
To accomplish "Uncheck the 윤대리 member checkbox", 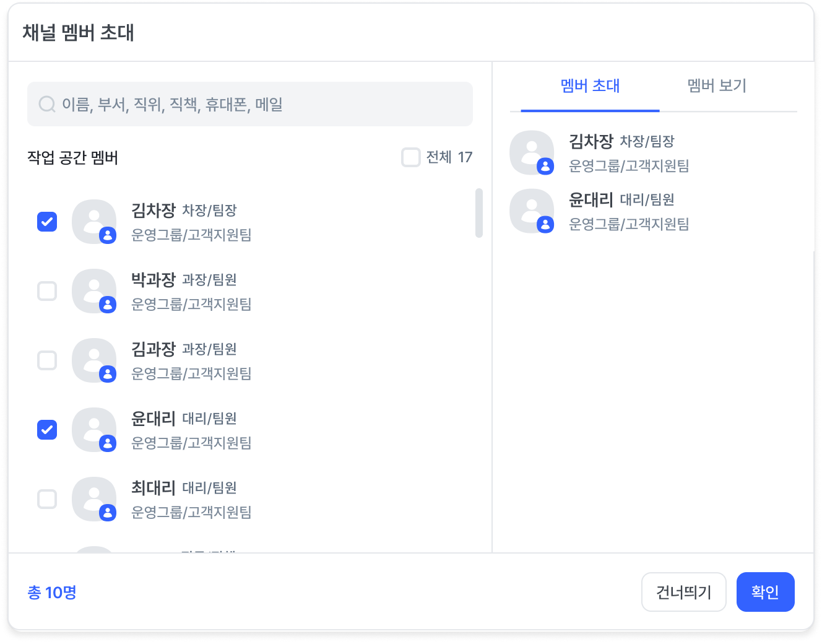I will (x=47, y=430).
